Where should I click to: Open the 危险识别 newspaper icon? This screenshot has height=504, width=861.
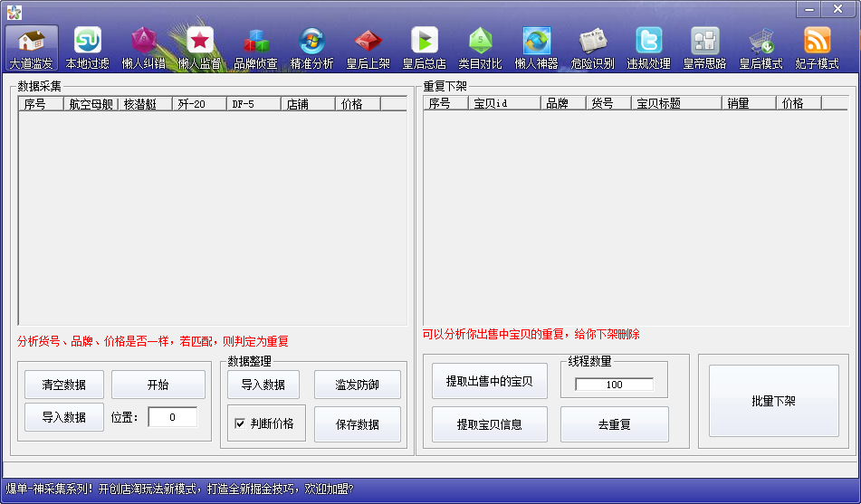(592, 48)
